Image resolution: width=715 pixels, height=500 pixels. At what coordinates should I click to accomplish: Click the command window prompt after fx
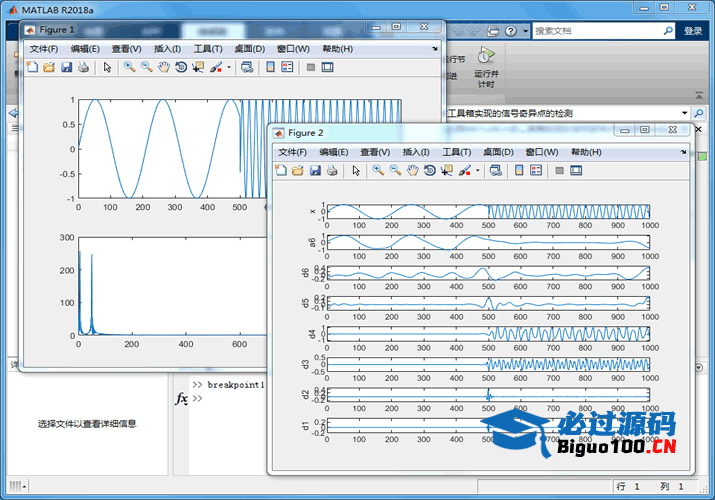pyautogui.click(x=197, y=398)
